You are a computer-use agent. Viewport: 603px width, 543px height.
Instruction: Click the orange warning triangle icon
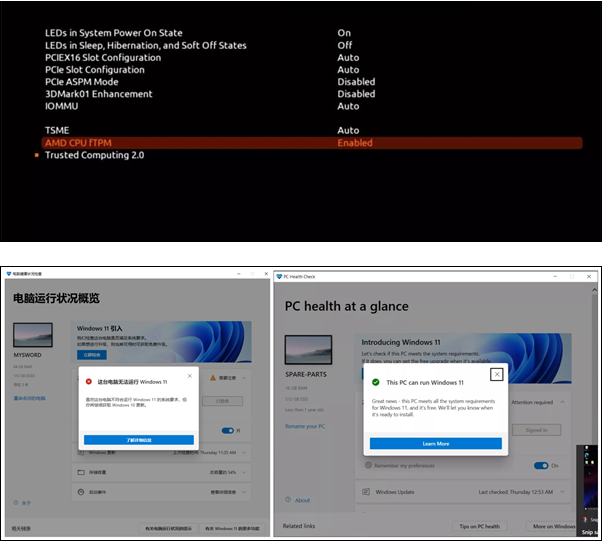213,378
